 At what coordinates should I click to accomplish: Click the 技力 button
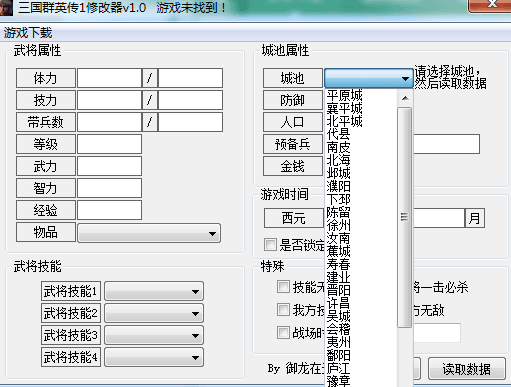46,100
